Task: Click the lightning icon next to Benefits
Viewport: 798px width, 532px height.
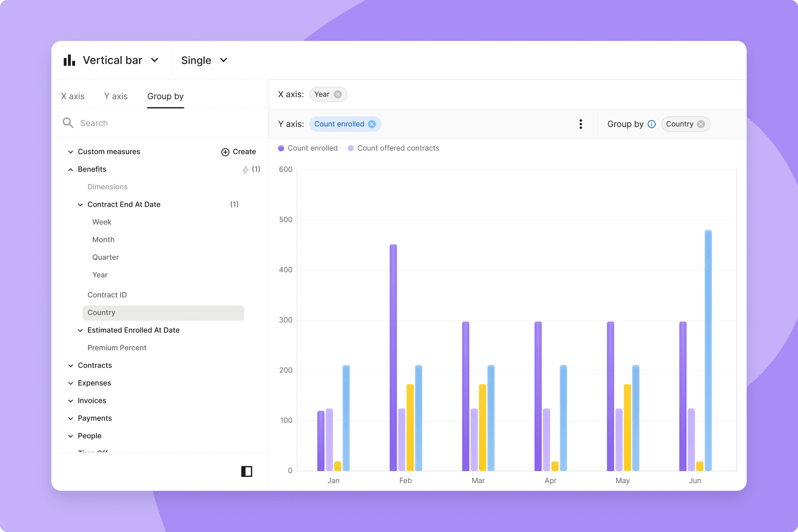Action: click(x=245, y=169)
